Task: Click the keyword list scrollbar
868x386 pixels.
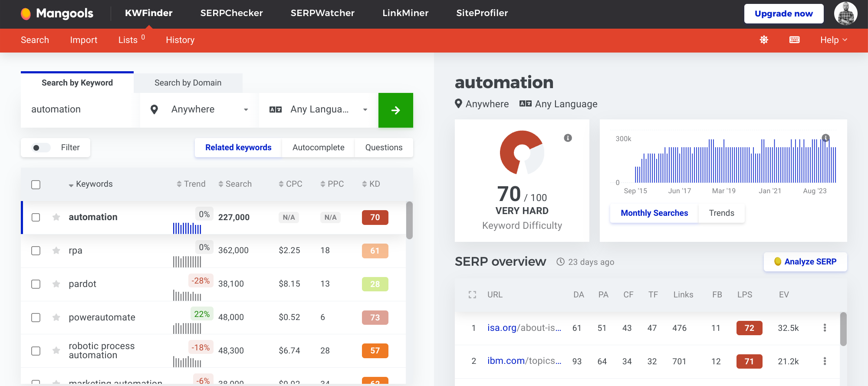Action: [409, 220]
